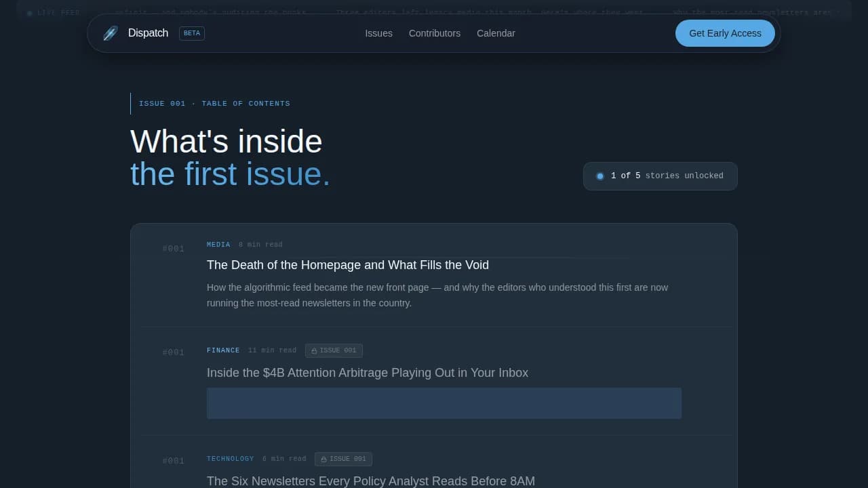Open the Issues nav link
This screenshot has width=868, height=488.
[x=378, y=33]
